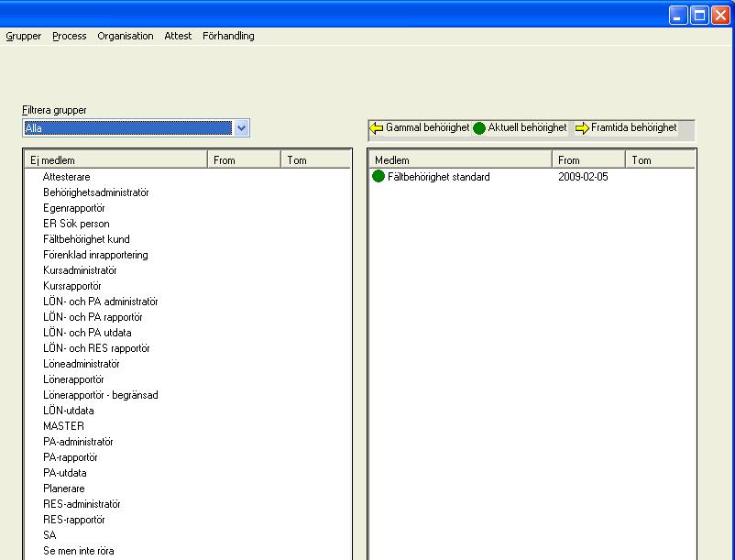Image resolution: width=735 pixels, height=560 pixels.
Task: Select Fältbehörighet kund group
Action: click(86, 239)
